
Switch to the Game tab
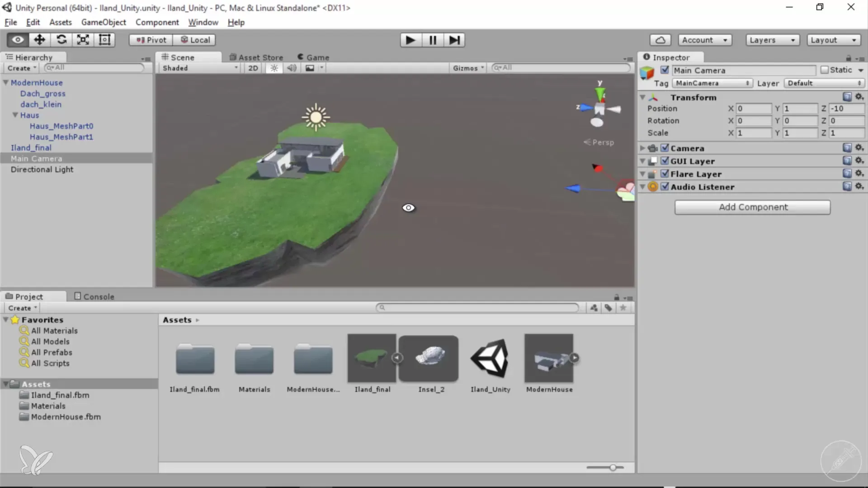[313, 57]
